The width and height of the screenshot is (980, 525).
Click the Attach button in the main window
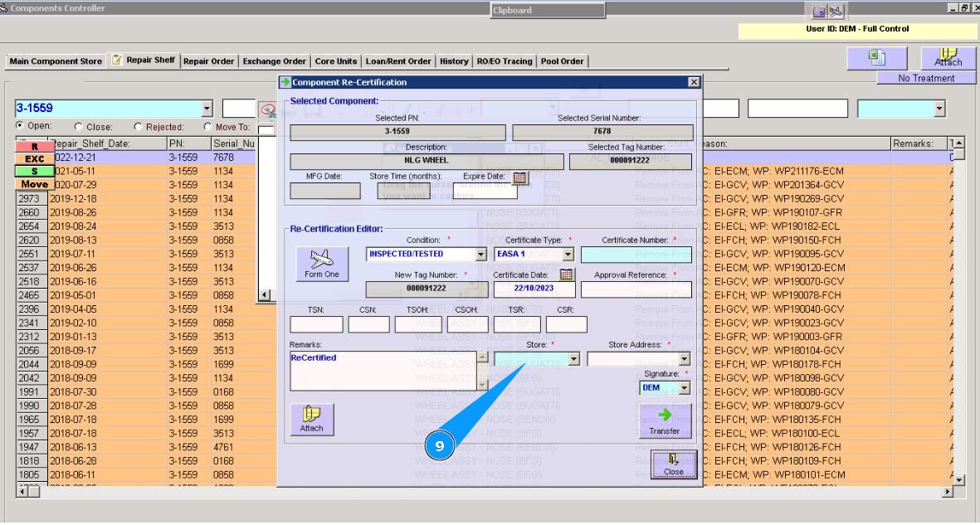click(x=948, y=57)
